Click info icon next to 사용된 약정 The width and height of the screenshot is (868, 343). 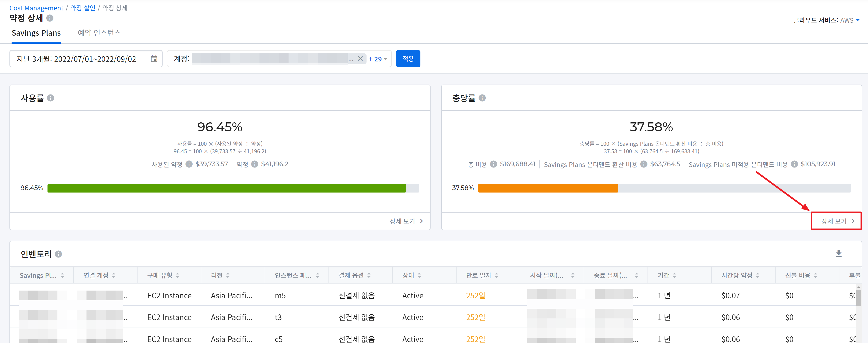189,164
